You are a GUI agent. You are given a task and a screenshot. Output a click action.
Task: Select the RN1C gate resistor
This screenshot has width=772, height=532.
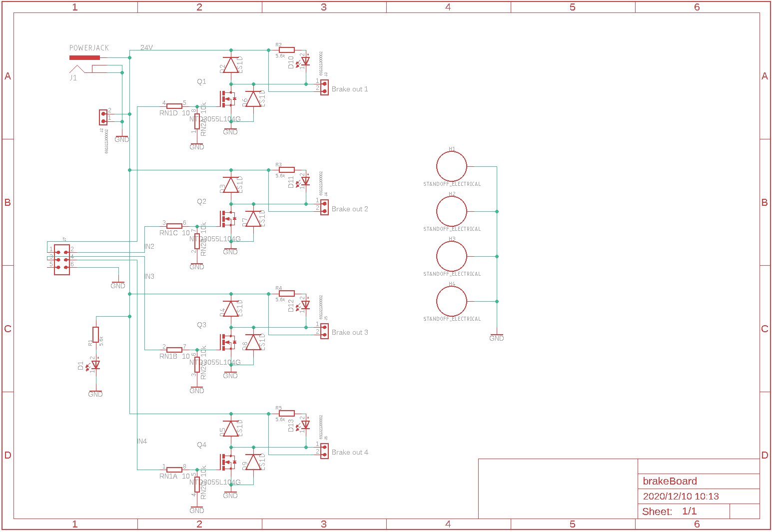[174, 226]
